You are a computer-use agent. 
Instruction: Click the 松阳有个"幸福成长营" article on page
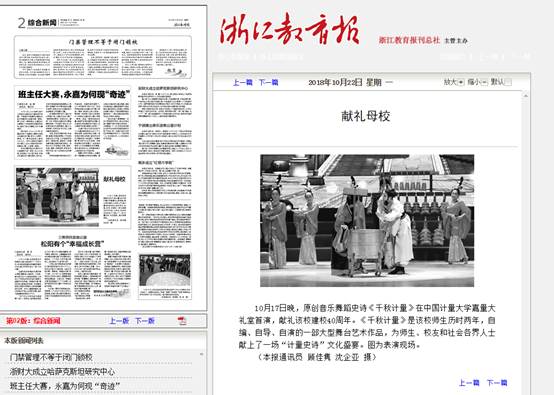[x=73, y=244]
